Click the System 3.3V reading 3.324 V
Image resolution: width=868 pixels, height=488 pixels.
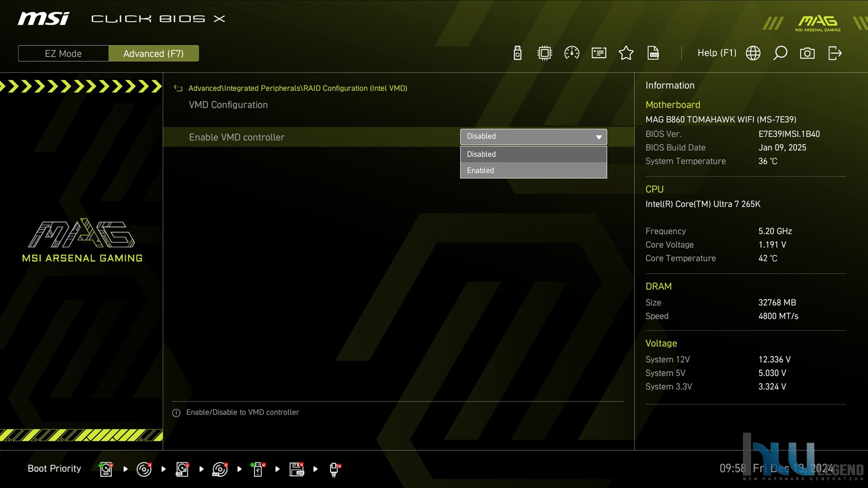tap(772, 387)
